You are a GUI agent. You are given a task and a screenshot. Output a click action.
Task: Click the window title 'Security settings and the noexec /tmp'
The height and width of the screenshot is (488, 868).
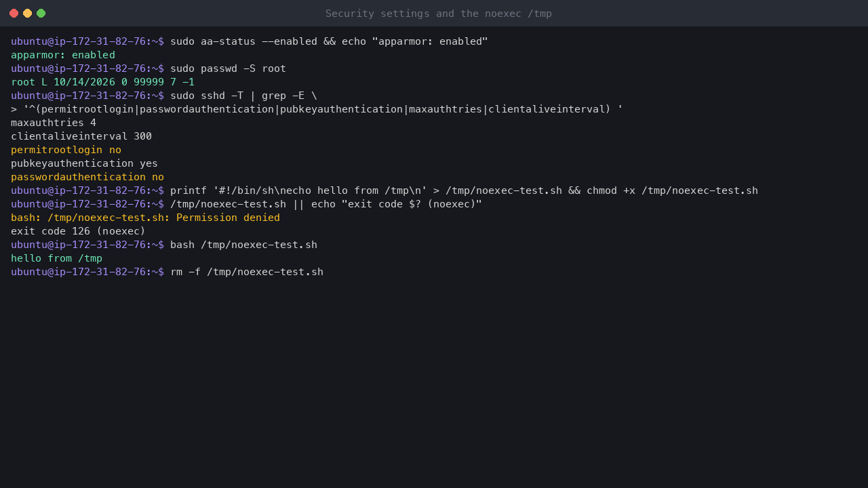click(x=438, y=14)
